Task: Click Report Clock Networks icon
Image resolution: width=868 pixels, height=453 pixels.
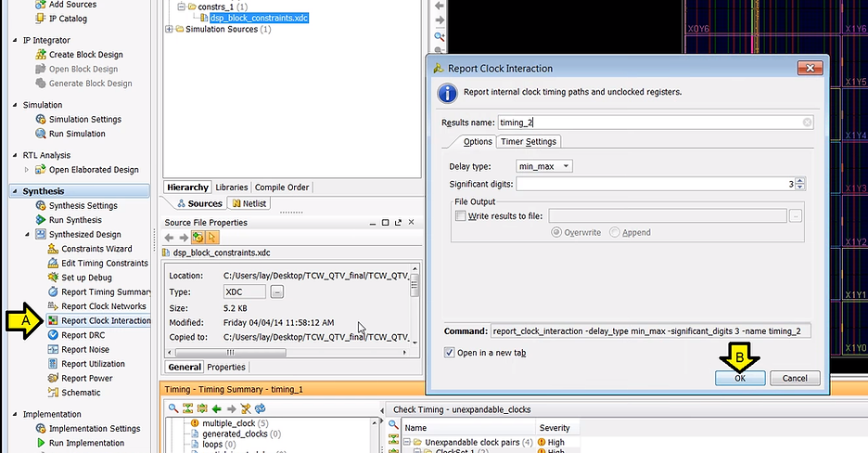Action: point(53,306)
